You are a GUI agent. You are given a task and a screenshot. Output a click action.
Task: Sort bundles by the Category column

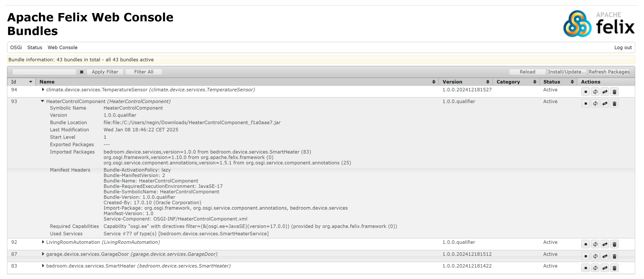point(516,82)
